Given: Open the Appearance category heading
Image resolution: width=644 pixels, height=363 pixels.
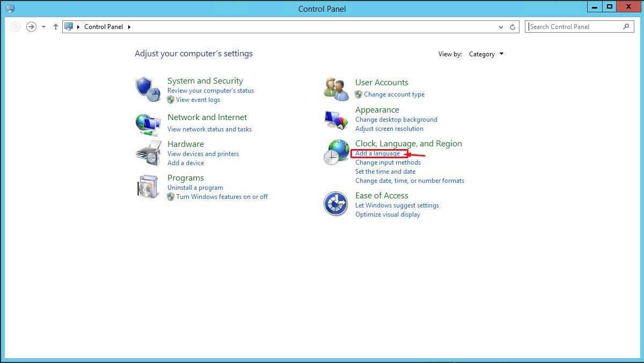Looking at the screenshot, I should coord(377,110).
